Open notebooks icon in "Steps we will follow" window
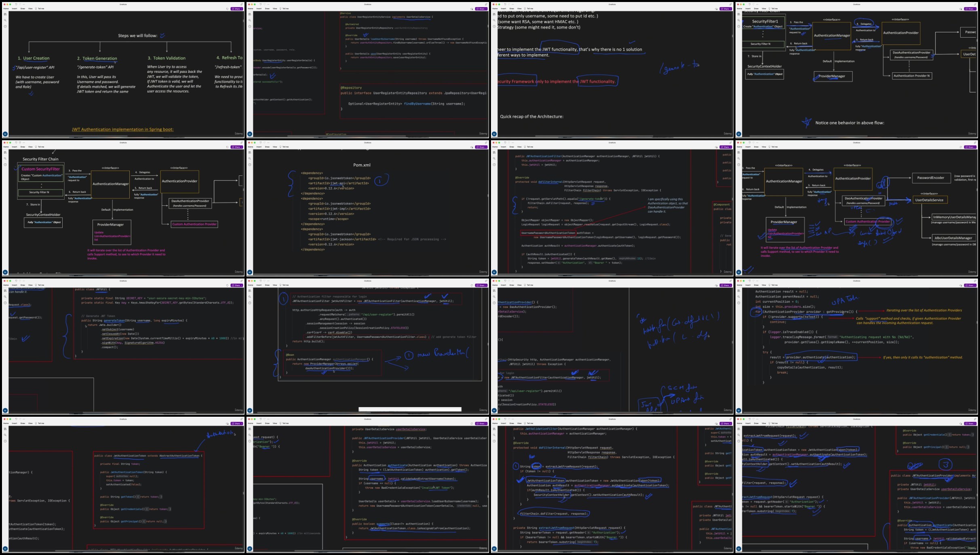Viewport: 980px width, 555px height. click(x=5, y=14)
